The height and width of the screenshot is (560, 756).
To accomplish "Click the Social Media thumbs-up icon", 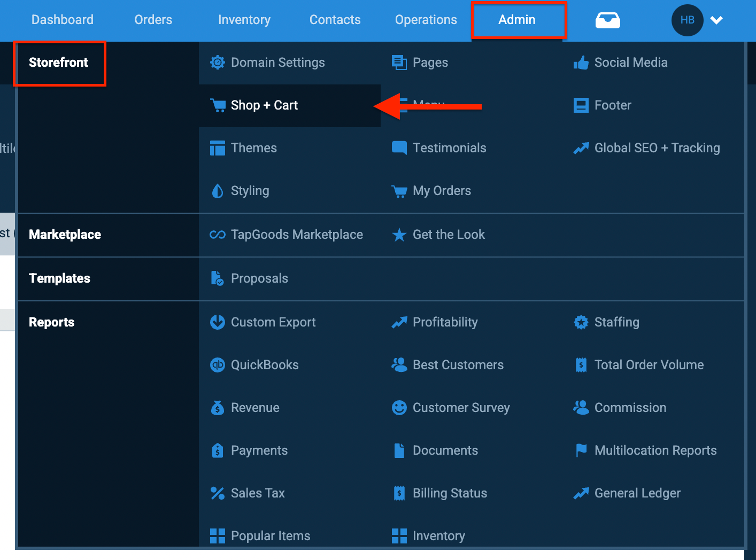I will (x=581, y=63).
